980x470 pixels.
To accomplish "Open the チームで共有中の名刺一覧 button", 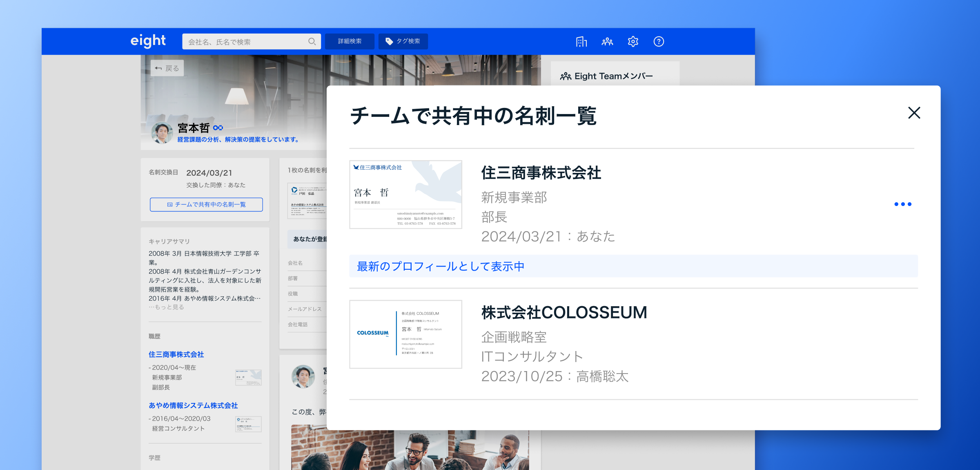I will [206, 205].
